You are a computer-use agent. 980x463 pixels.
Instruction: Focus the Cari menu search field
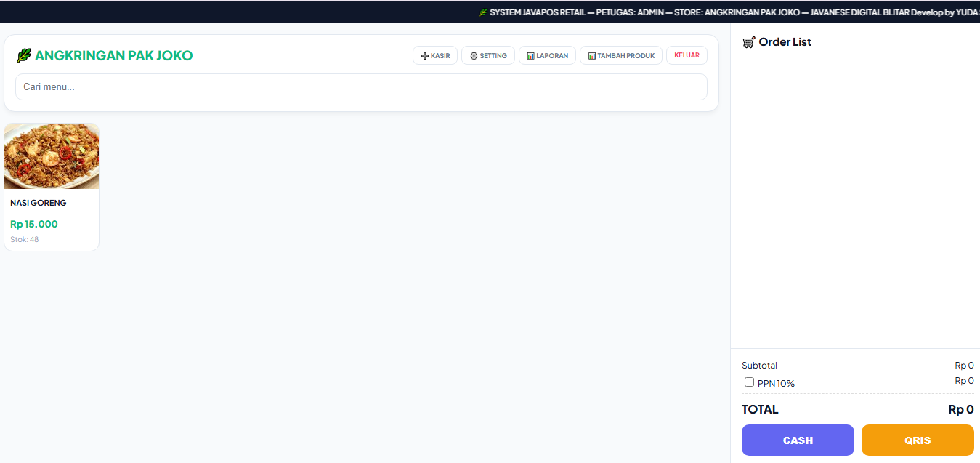(361, 86)
